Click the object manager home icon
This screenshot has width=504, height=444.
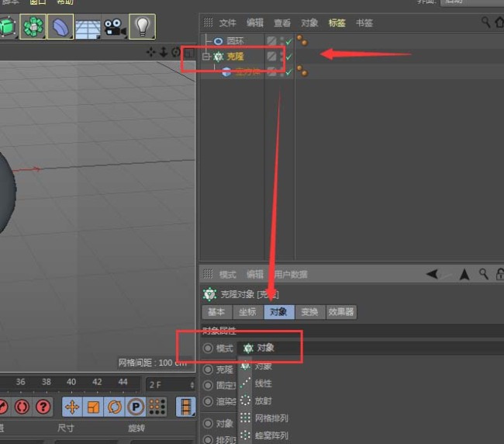click(x=499, y=23)
